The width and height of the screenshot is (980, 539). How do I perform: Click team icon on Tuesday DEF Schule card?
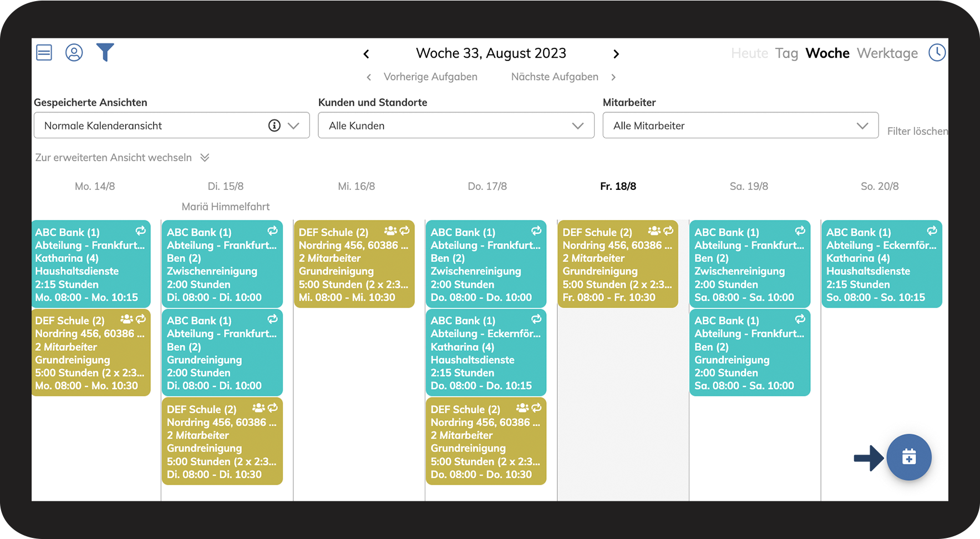pyautogui.click(x=258, y=408)
